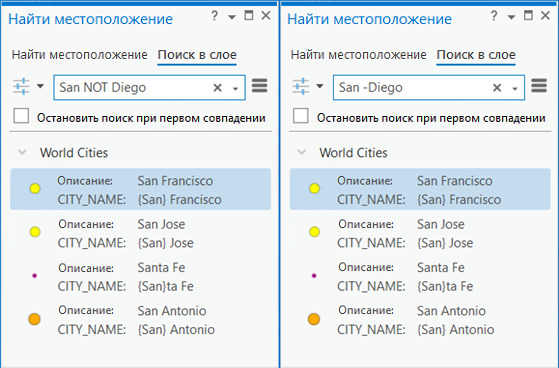
Task: Switch to Найти местоположение tab in San -Diego pane
Action: (x=359, y=55)
